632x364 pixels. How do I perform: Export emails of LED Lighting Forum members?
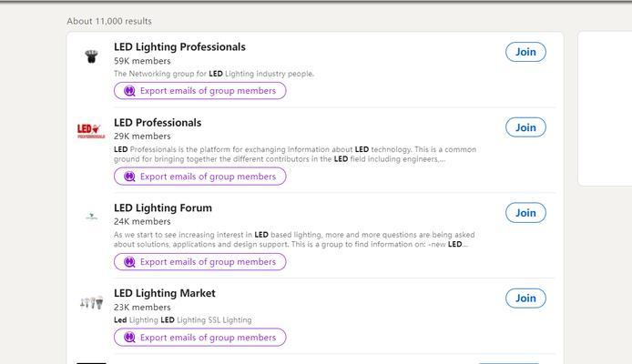click(x=200, y=262)
